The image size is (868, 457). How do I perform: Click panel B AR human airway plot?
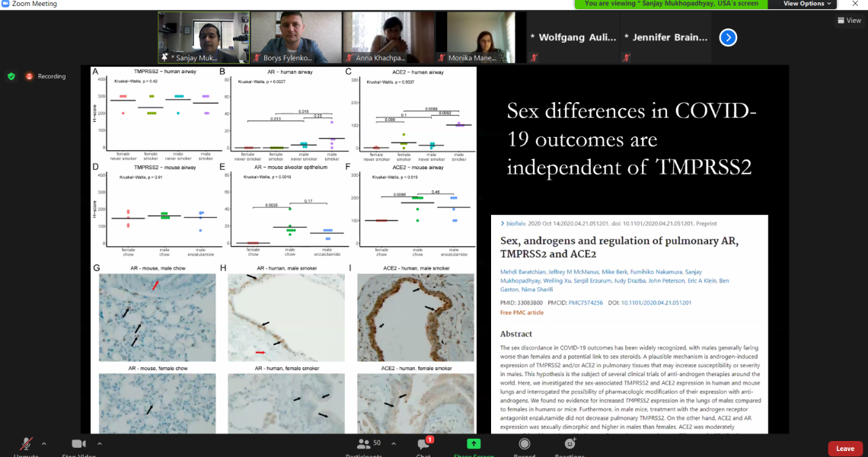282,113
